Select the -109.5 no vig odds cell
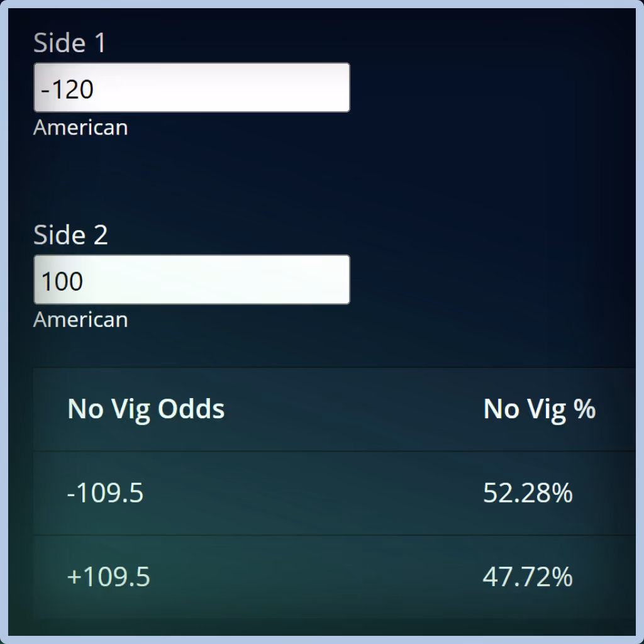The height and width of the screenshot is (644, 644). coord(105,492)
